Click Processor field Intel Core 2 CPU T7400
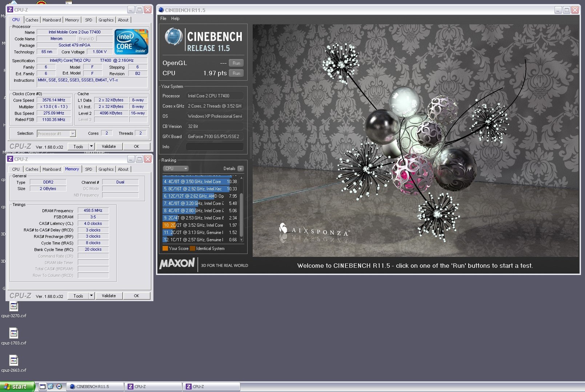The height and width of the screenshot is (392, 585). click(x=215, y=96)
